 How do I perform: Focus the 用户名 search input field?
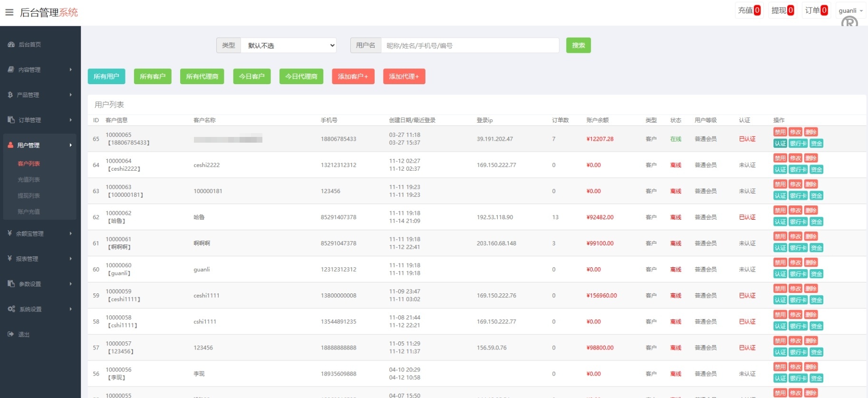click(x=470, y=46)
